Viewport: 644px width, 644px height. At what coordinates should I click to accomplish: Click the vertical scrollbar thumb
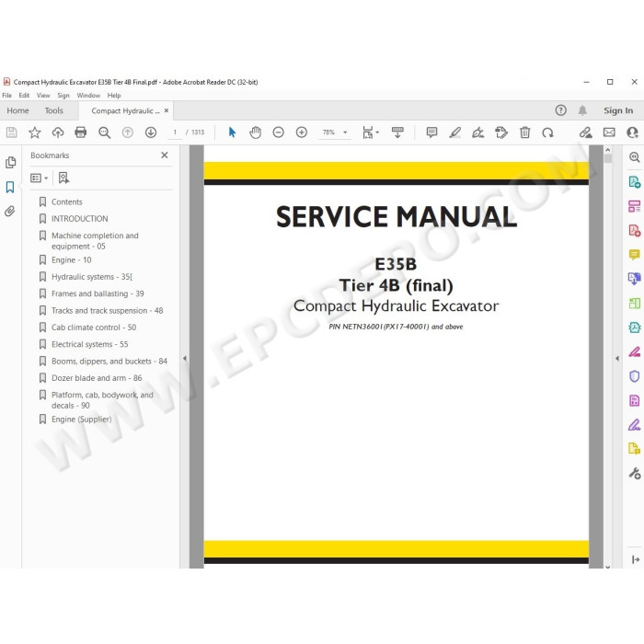pos(608,158)
